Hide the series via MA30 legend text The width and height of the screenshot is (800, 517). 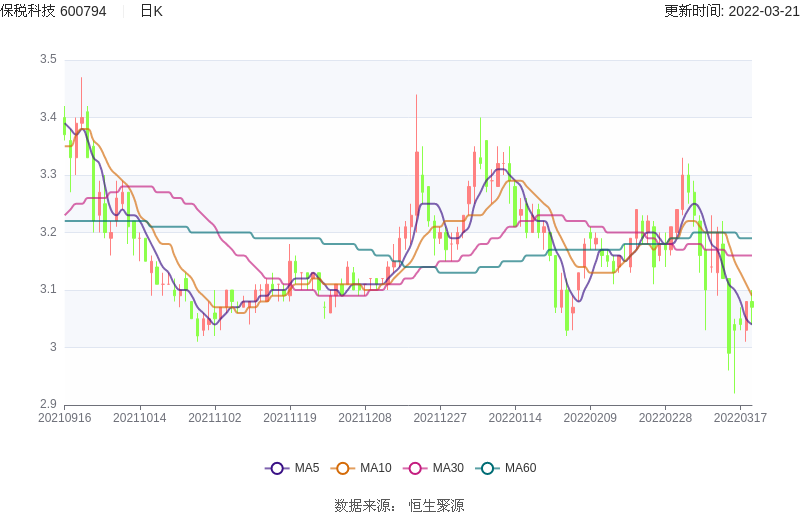[x=448, y=468]
